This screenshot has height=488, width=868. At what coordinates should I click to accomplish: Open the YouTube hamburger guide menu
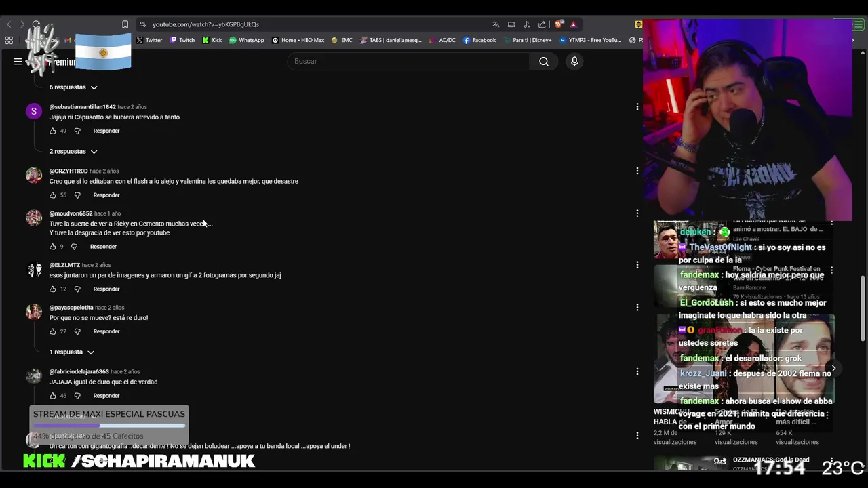click(x=18, y=62)
